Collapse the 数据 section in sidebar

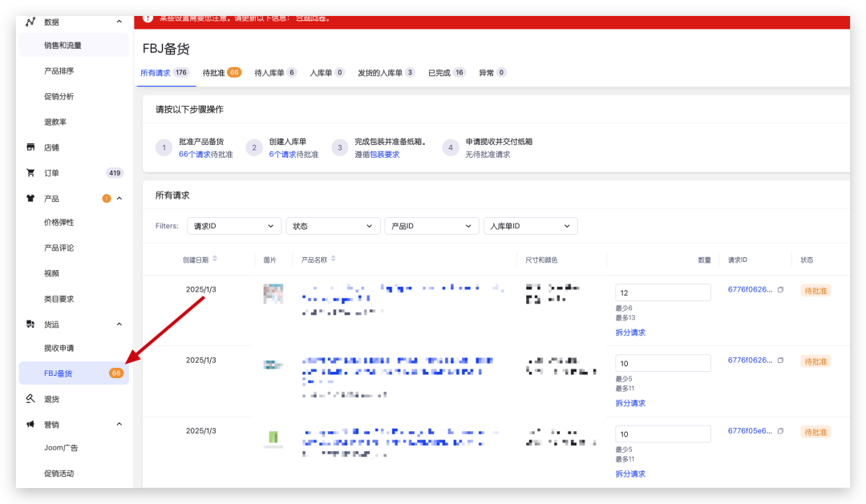tap(120, 22)
